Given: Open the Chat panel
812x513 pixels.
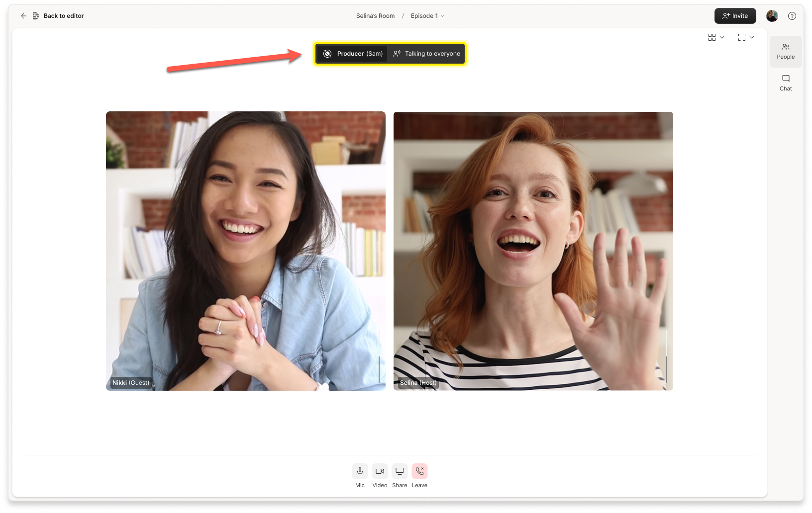Looking at the screenshot, I should pyautogui.click(x=786, y=83).
